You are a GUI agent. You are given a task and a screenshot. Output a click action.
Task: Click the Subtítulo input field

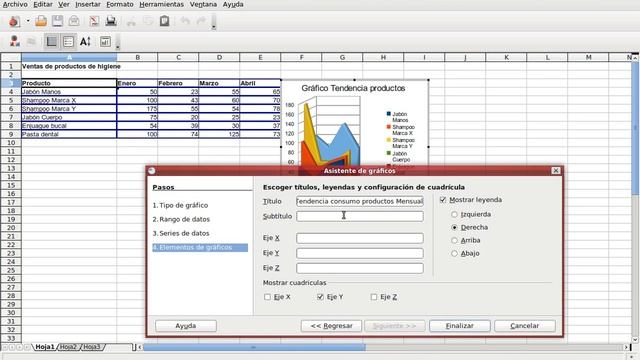[x=360, y=216]
